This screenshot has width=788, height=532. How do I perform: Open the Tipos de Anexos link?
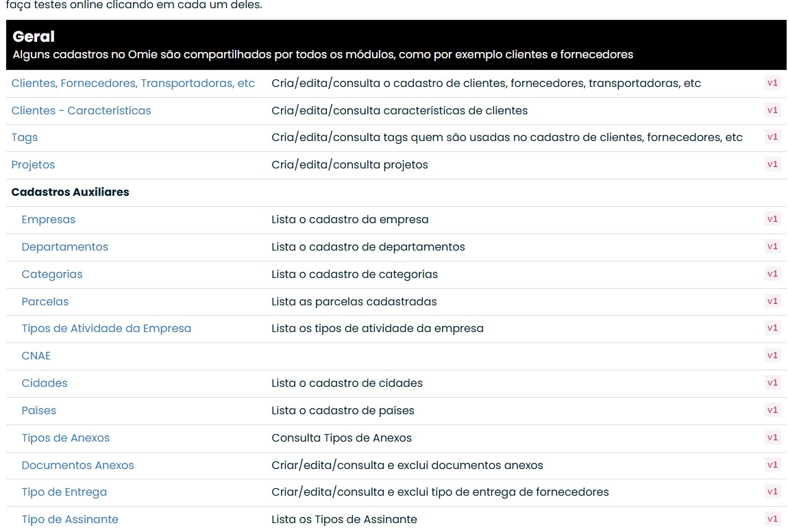(x=66, y=438)
